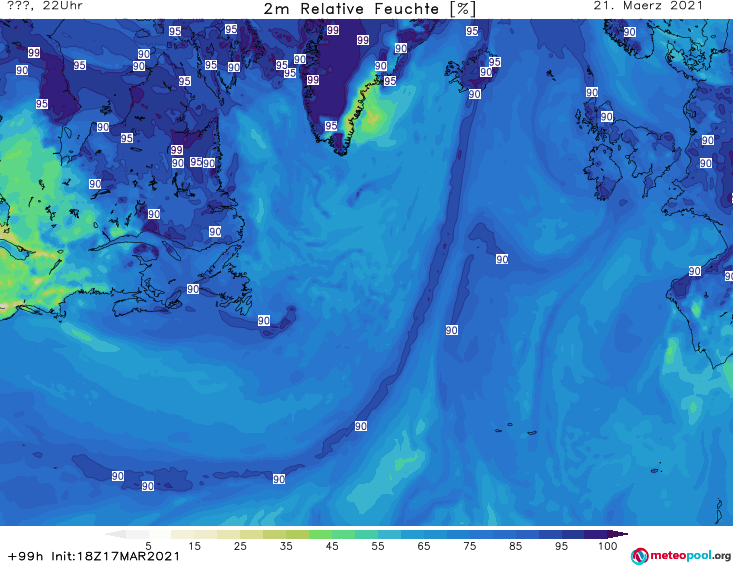Click the '95' label below the color scale
This screenshot has height=566, width=733.
tap(561, 546)
